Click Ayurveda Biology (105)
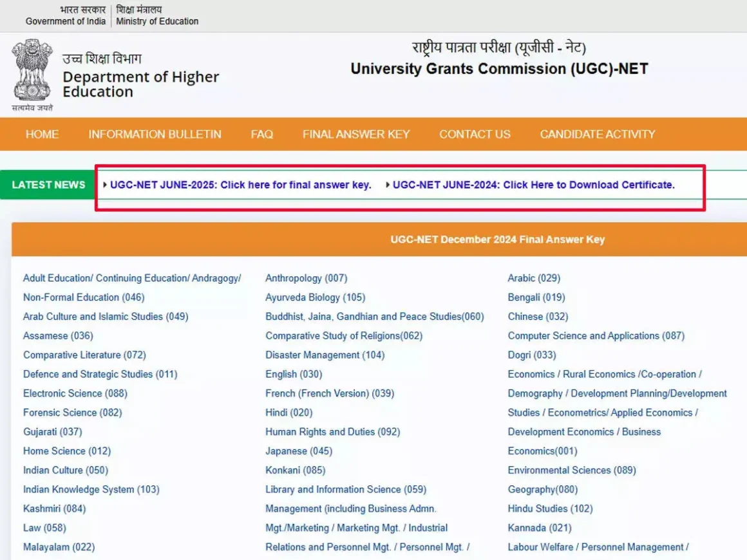The width and height of the screenshot is (747, 560). point(316,297)
